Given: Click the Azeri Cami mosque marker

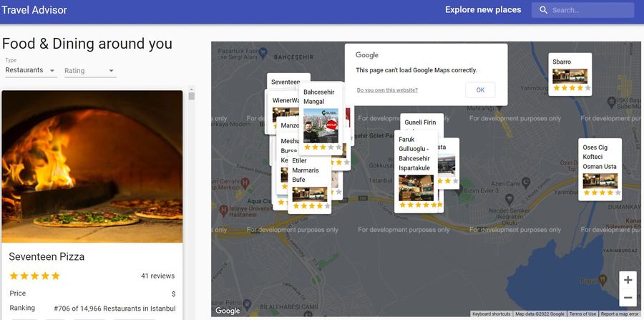Looking at the screenshot, I should (x=525, y=182).
